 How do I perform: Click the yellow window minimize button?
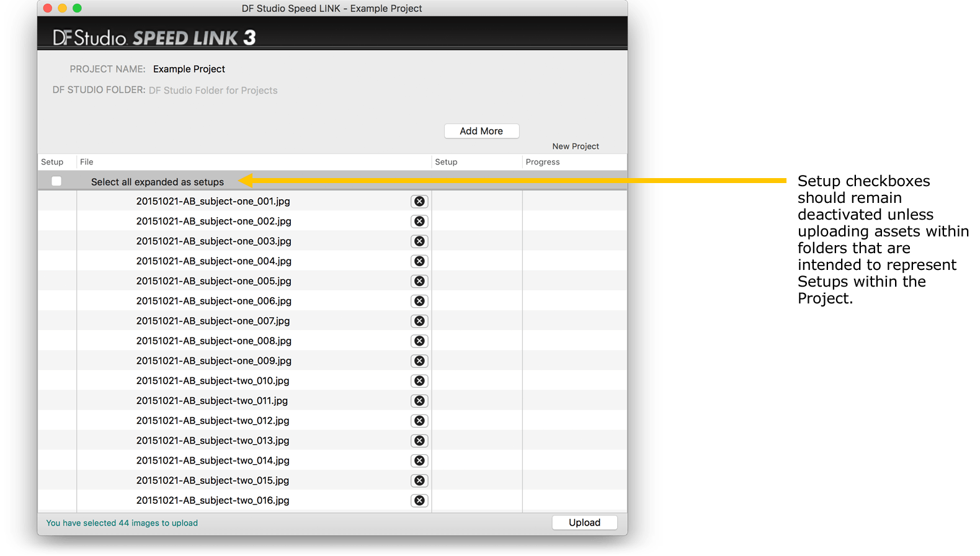[62, 8]
